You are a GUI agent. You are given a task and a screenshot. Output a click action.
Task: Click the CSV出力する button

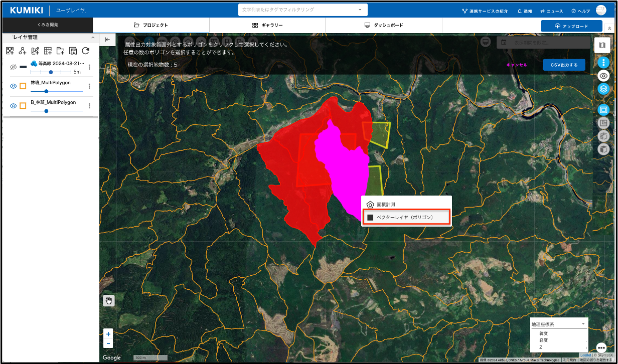click(564, 65)
